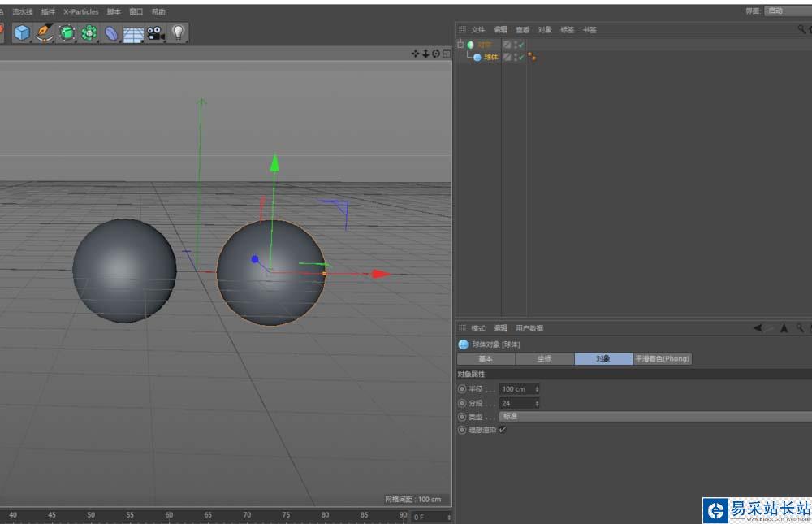
Task: Click the viewport move camera icon
Action: click(x=415, y=54)
